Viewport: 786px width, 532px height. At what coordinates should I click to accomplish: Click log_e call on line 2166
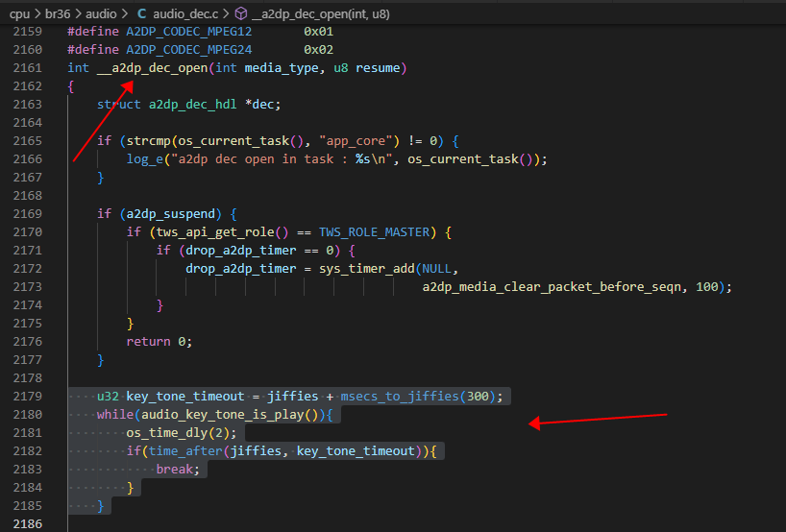pyautogui.click(x=145, y=159)
